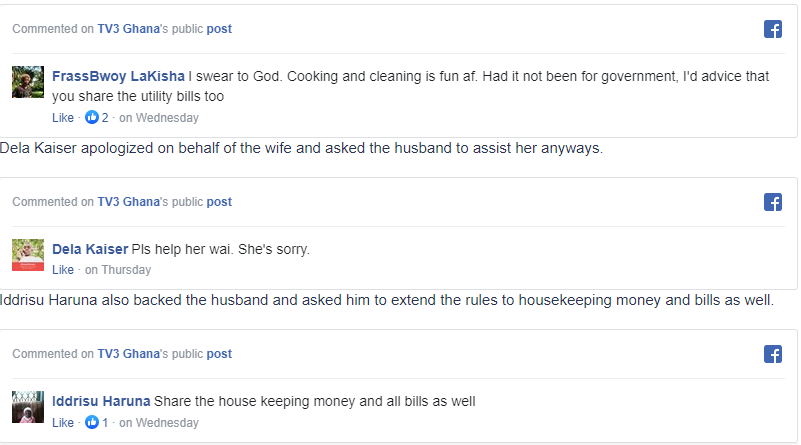The height and width of the screenshot is (445, 801).
Task: Like Dela Kaiser's comment
Action: click(x=63, y=270)
